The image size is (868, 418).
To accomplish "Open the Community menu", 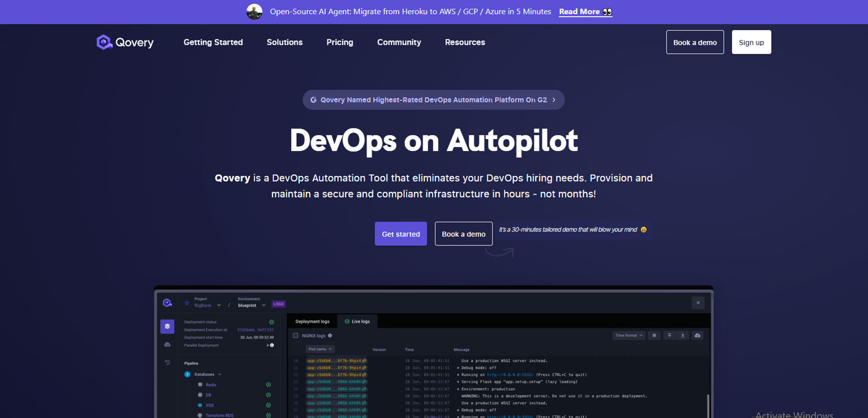I will coord(399,42).
